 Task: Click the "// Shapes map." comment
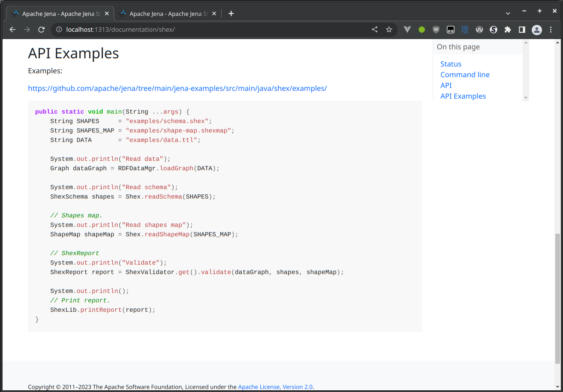pyautogui.click(x=76, y=215)
